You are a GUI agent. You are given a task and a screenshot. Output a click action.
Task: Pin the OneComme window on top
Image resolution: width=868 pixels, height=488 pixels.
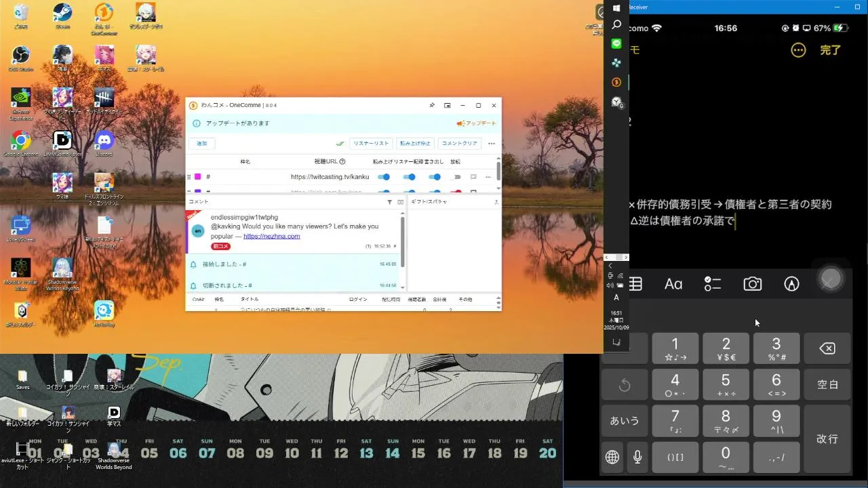tap(431, 105)
